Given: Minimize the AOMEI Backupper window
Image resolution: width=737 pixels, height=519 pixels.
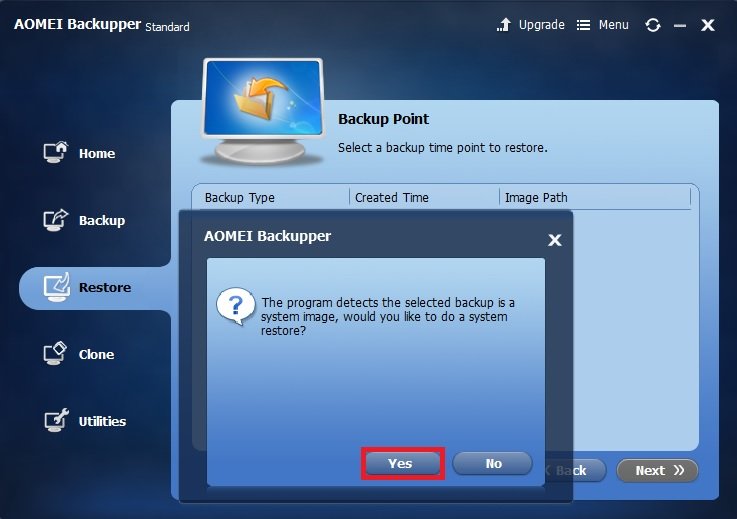Looking at the screenshot, I should (680, 25).
